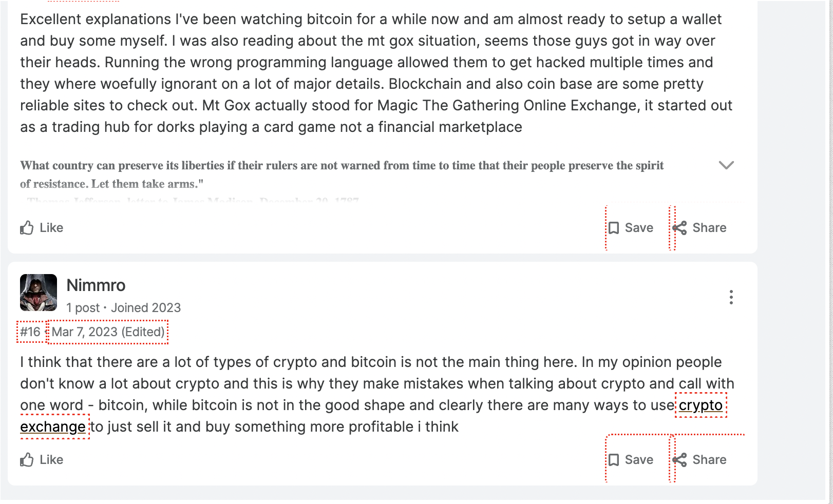Save the Mt Gox explanation post
The image size is (833, 504).
click(631, 228)
